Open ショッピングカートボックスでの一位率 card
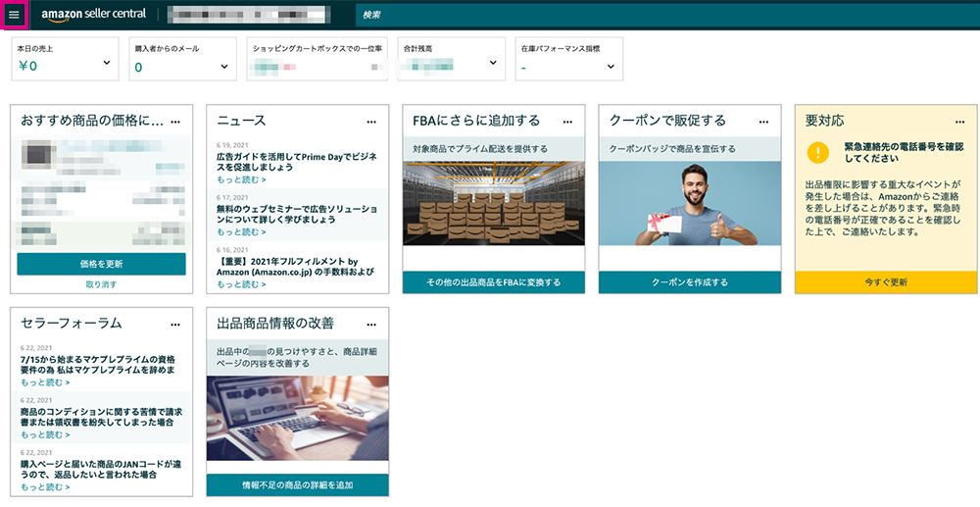 [x=317, y=59]
